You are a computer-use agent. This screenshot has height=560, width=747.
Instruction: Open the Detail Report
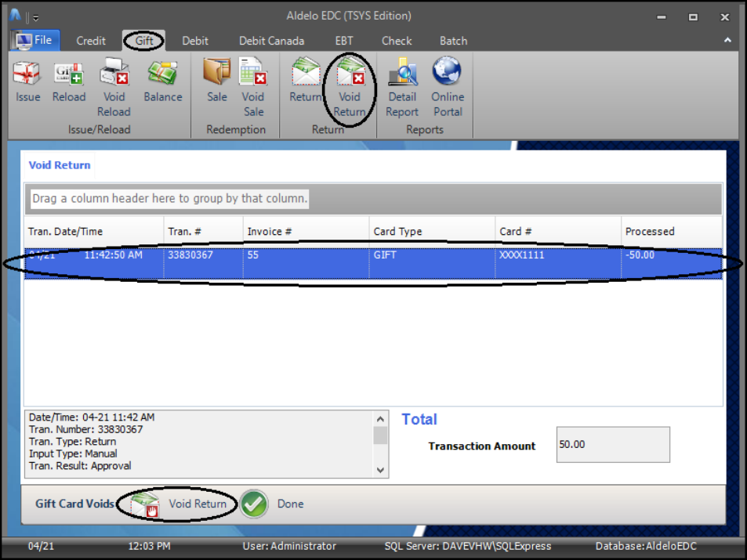(402, 88)
